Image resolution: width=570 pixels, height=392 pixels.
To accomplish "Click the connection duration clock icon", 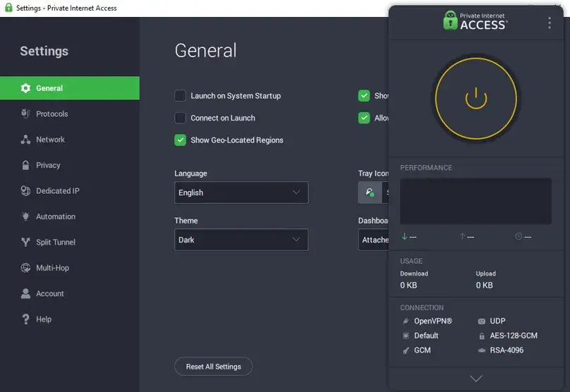I will click(519, 236).
